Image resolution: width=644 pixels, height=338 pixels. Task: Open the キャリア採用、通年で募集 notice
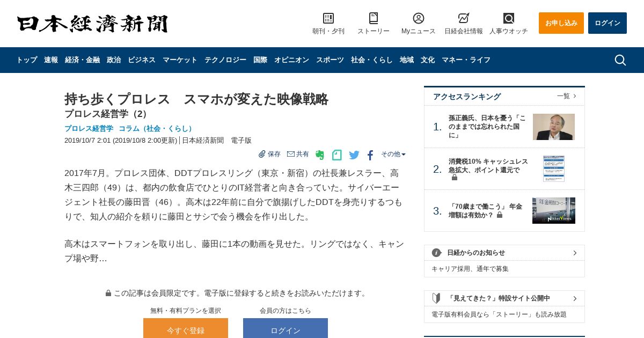(470, 269)
